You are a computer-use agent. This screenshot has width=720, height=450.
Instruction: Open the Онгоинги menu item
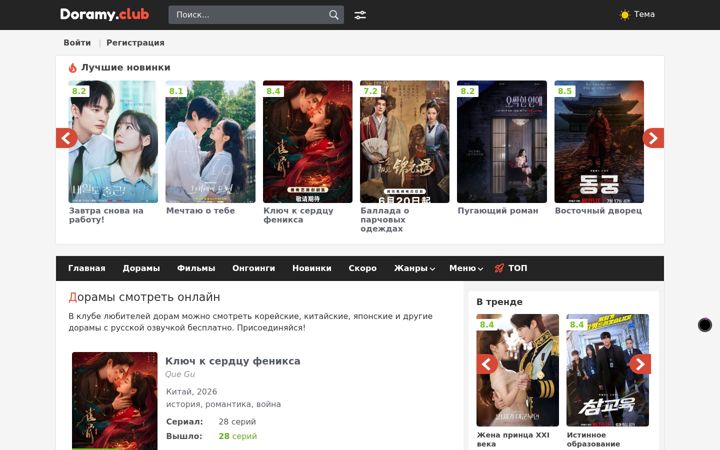pyautogui.click(x=253, y=268)
